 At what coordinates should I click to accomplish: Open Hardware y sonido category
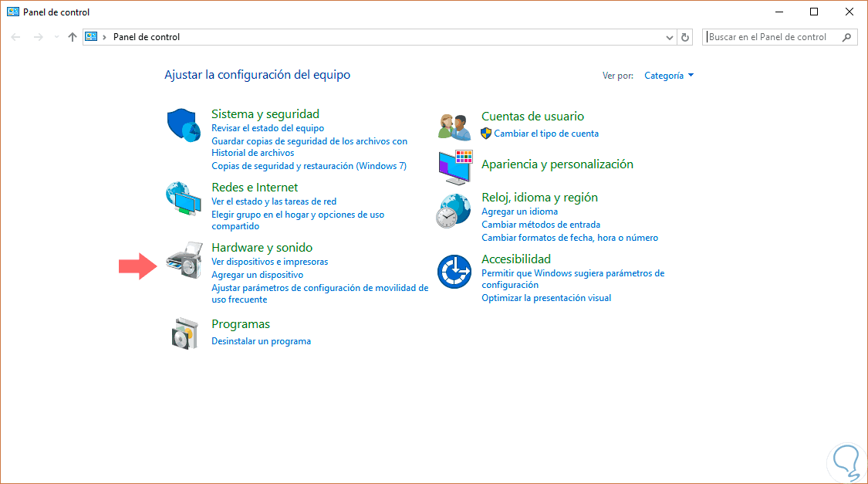[262, 248]
